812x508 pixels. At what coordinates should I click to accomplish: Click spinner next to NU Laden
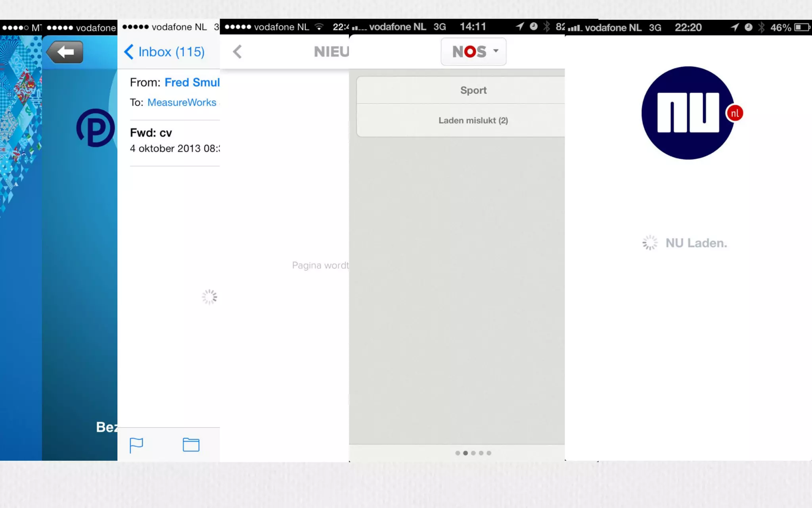pos(650,243)
